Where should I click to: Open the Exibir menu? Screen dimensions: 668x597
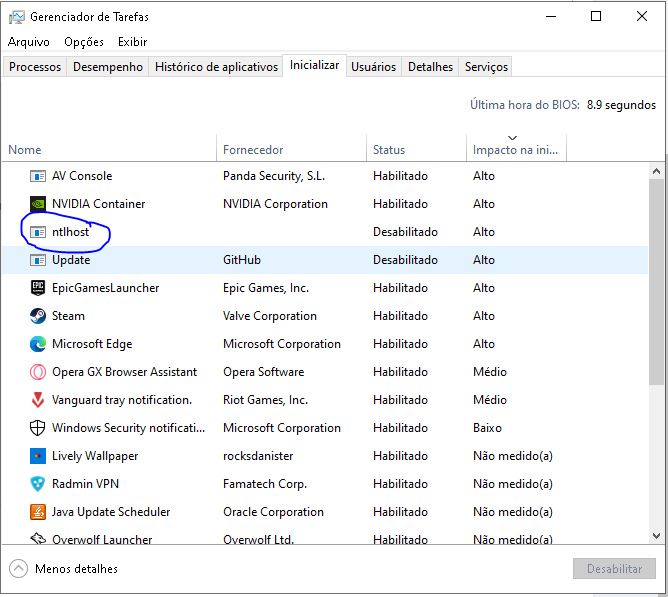click(132, 42)
